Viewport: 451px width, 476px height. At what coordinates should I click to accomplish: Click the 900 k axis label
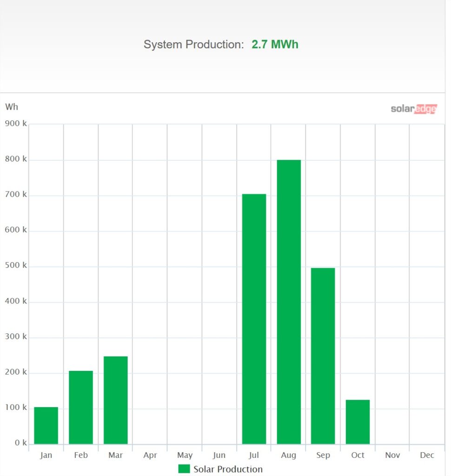pos(16,123)
